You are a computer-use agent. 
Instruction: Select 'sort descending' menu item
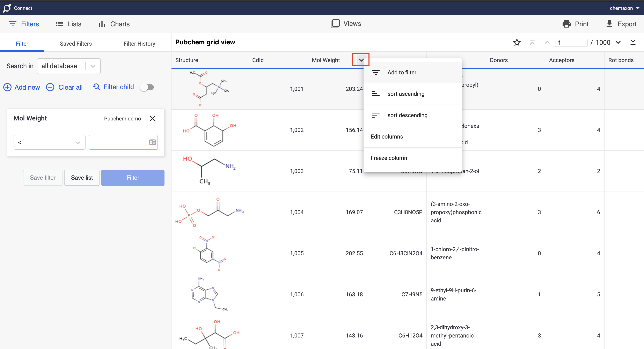tap(412, 115)
